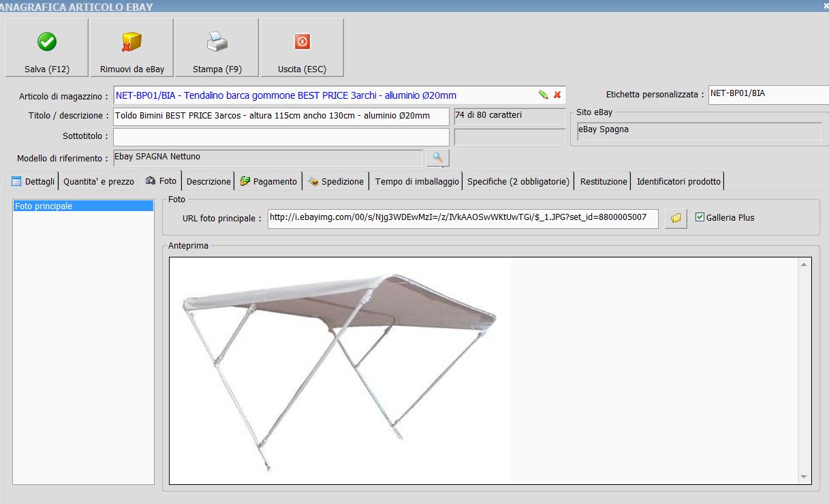The image size is (829, 504).
Task: Select Foto principale in the list
Action: click(83, 206)
